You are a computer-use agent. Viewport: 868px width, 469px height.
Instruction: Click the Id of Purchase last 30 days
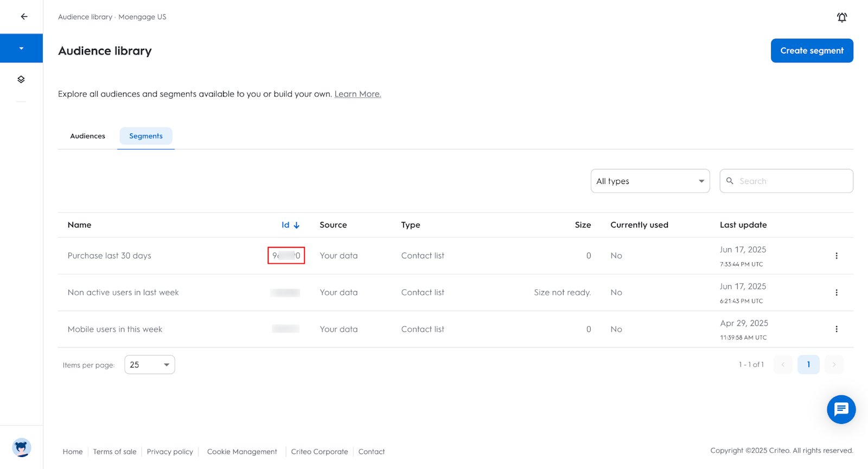click(286, 256)
